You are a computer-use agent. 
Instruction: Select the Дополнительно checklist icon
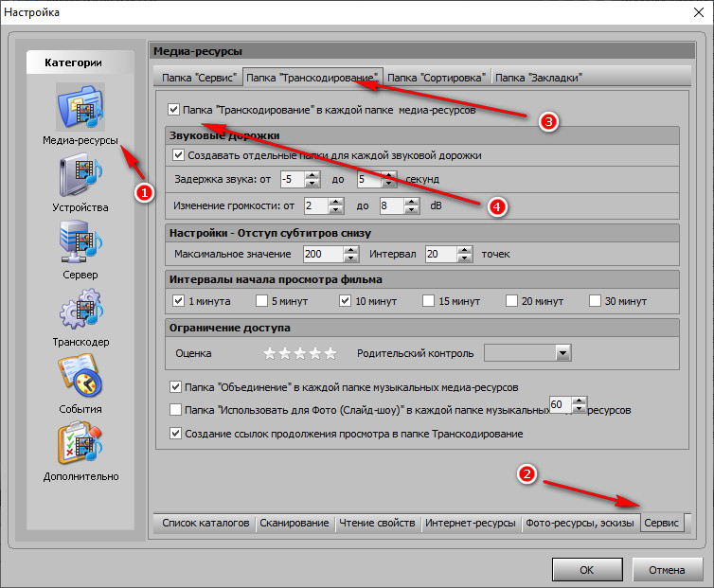coord(80,445)
